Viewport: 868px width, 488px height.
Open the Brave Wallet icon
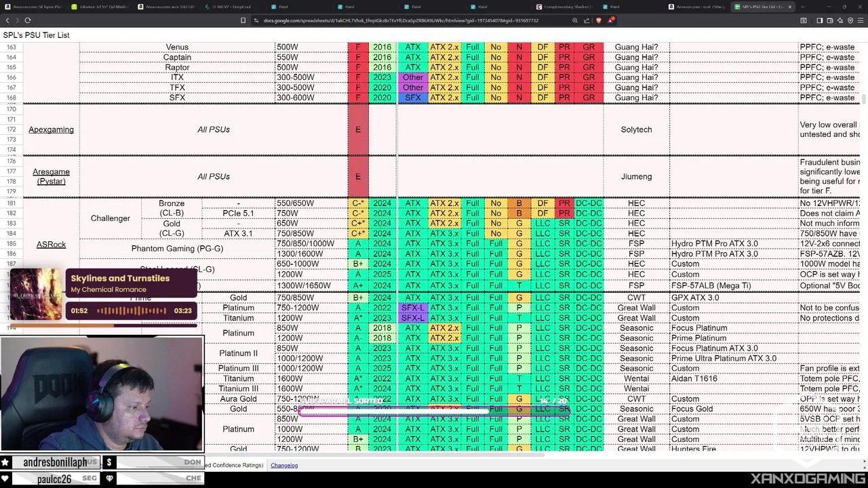(829, 20)
